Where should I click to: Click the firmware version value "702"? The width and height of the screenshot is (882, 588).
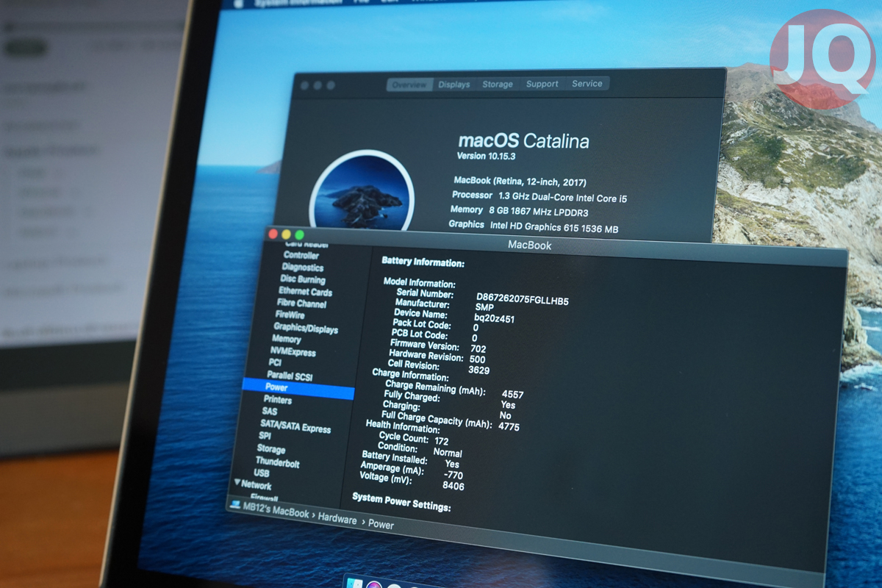click(478, 349)
